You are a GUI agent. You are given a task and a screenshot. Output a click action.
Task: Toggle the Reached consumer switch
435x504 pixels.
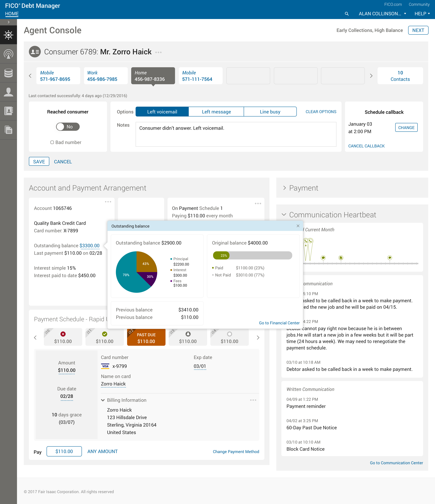pyautogui.click(x=68, y=127)
